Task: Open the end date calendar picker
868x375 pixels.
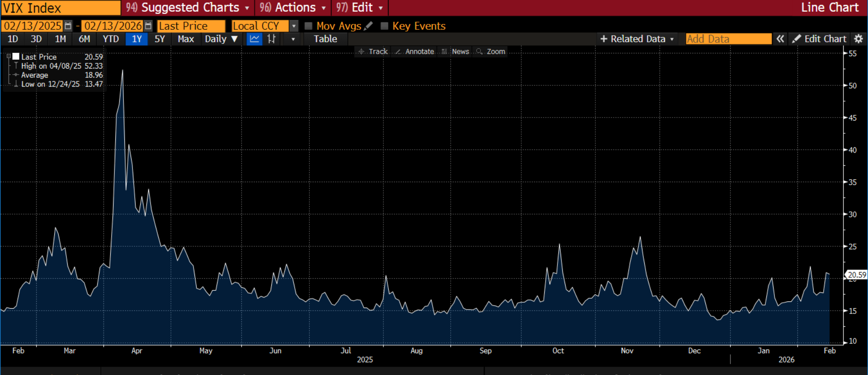Action: (148, 26)
